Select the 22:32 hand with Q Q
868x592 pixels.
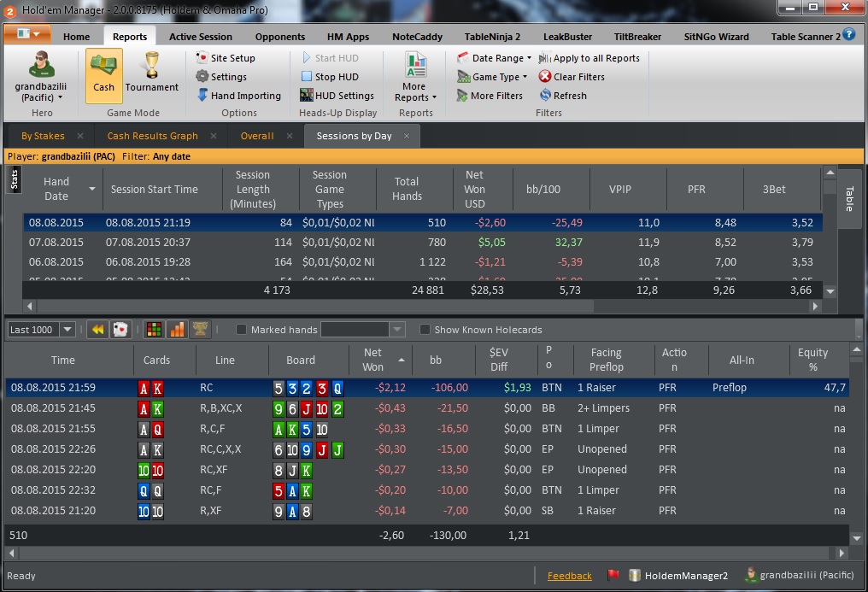[x=427, y=490]
